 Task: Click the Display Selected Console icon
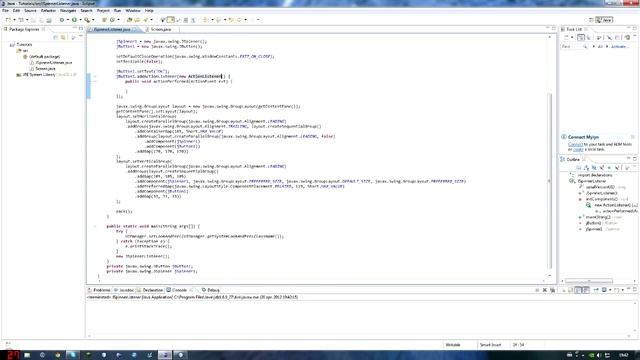tap(604, 290)
